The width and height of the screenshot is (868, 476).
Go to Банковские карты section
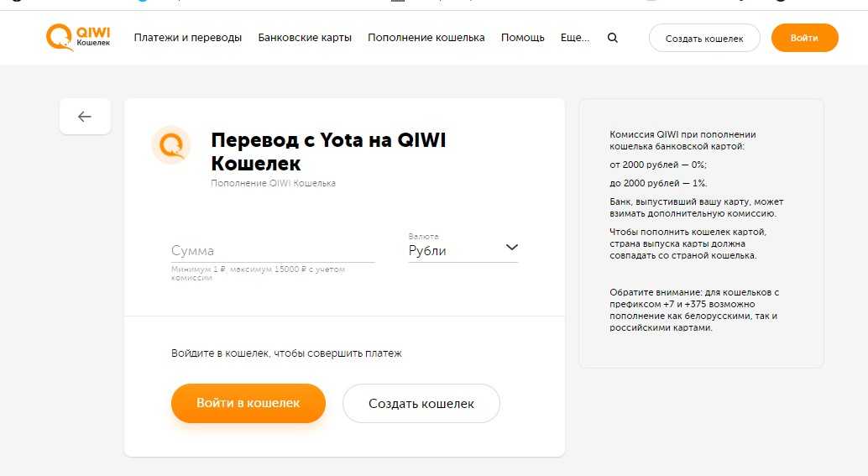pyautogui.click(x=305, y=38)
